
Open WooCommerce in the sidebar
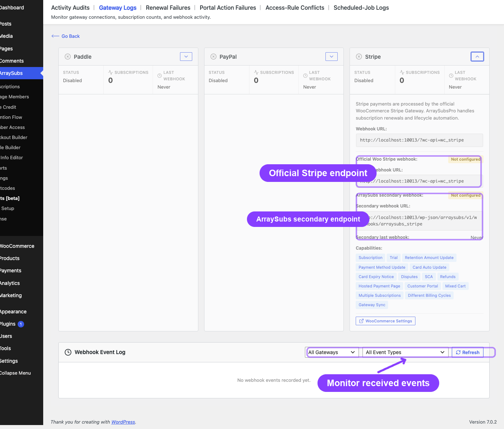click(22, 246)
